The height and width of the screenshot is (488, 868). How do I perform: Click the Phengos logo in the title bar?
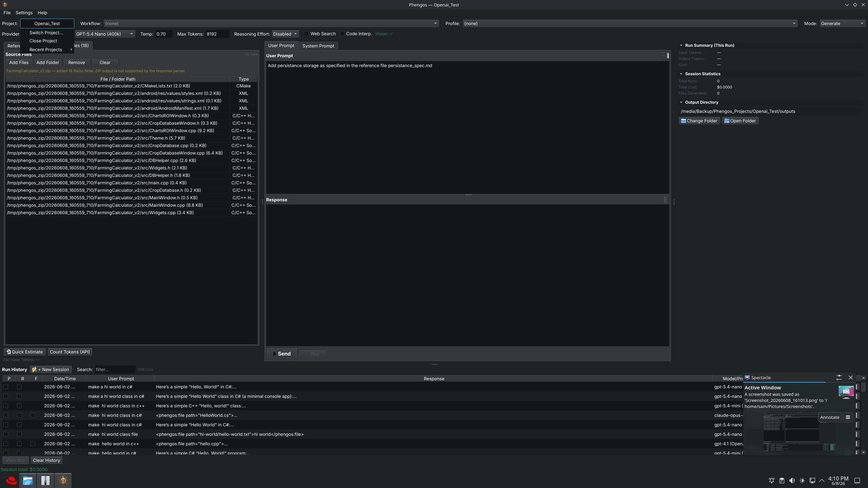[x=5, y=4]
